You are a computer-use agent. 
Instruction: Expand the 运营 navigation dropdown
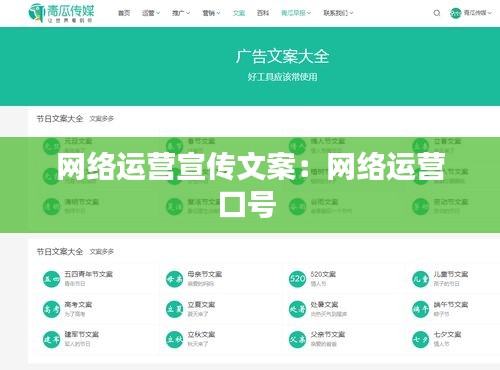151,13
